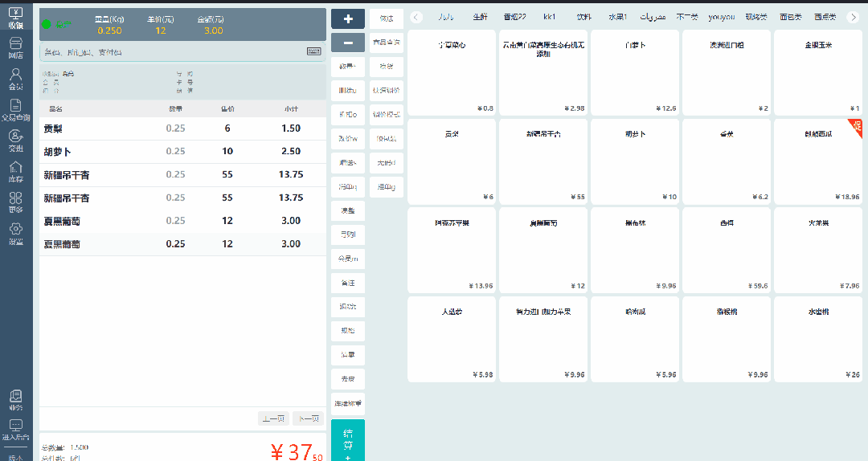868x461 pixels.
Task: Click the 库存 inventory house icon
Action: pos(15,171)
